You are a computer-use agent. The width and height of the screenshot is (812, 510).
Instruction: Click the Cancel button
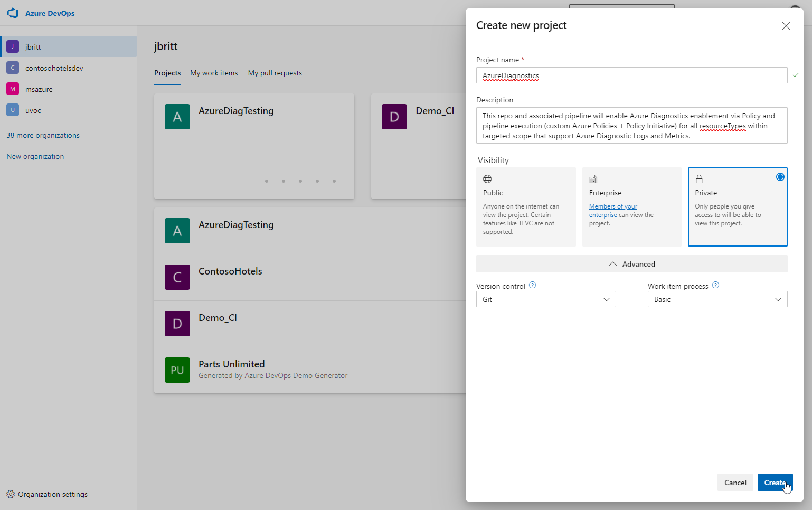click(x=735, y=483)
